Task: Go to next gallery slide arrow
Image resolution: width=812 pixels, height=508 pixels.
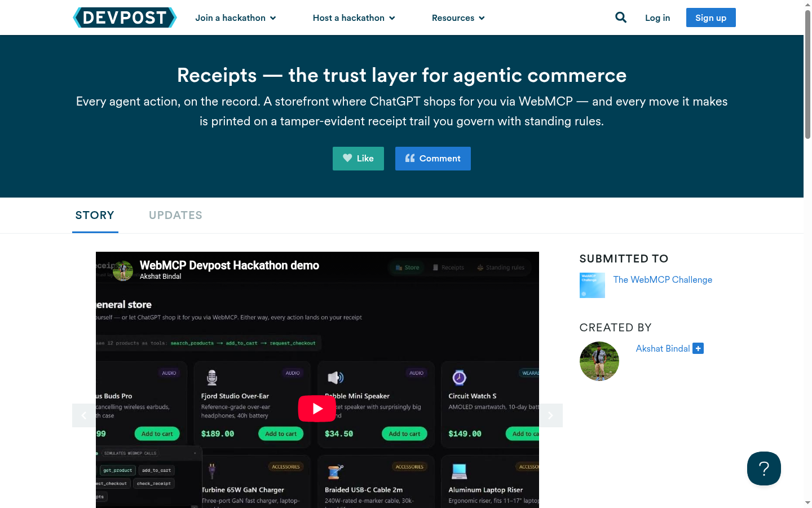Action: (551, 415)
